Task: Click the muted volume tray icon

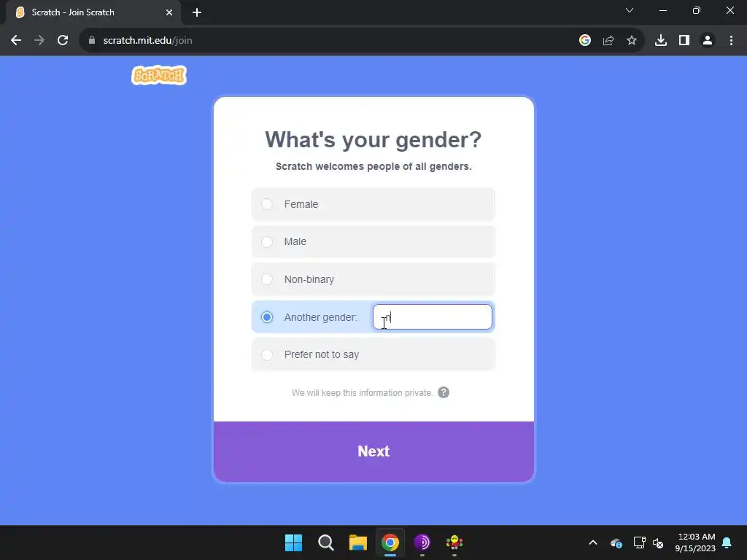Action: tap(658, 542)
